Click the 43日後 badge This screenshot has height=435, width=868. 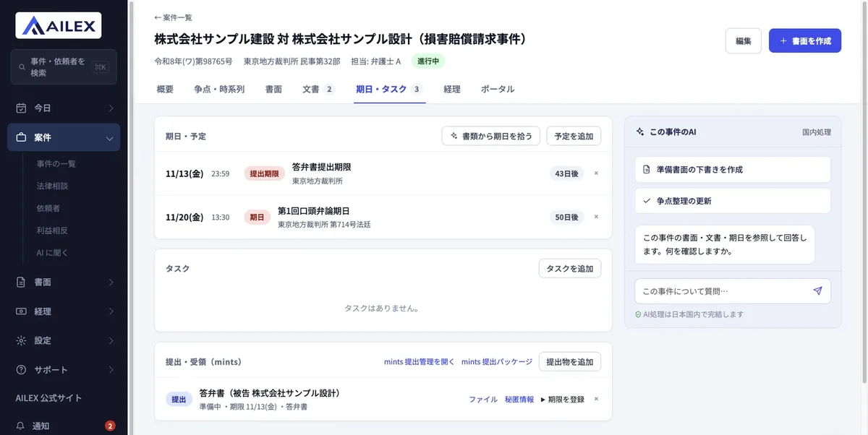click(566, 173)
